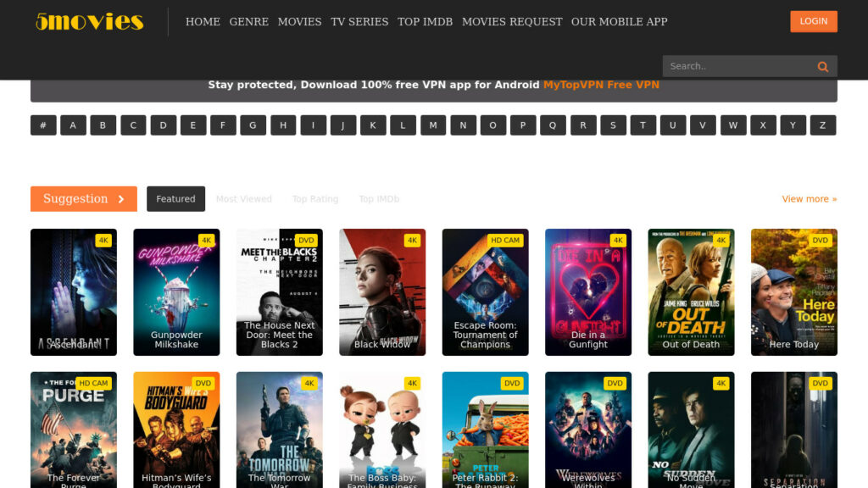Open TV SERIES in the navigation
Viewport: 868px width, 488px height.
359,21
